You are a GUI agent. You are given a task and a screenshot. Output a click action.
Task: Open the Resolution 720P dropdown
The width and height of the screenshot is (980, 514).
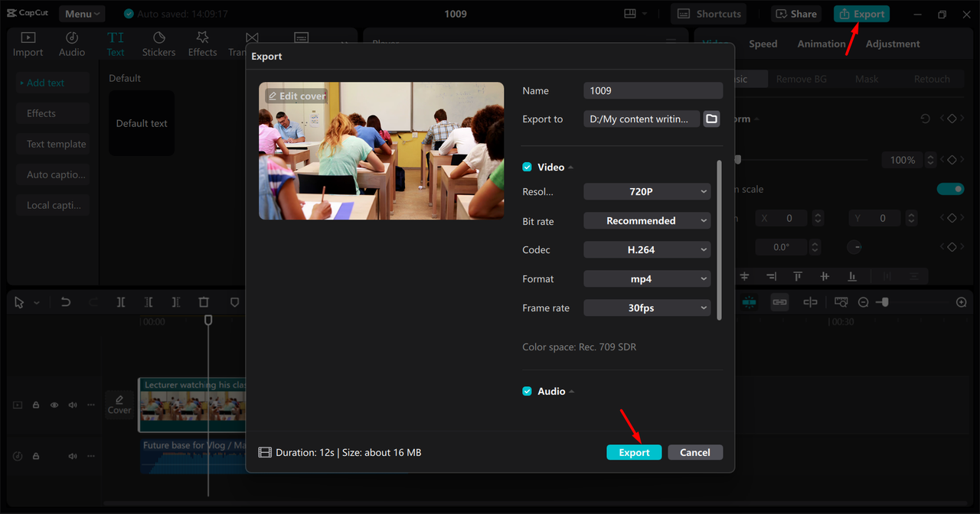(647, 191)
